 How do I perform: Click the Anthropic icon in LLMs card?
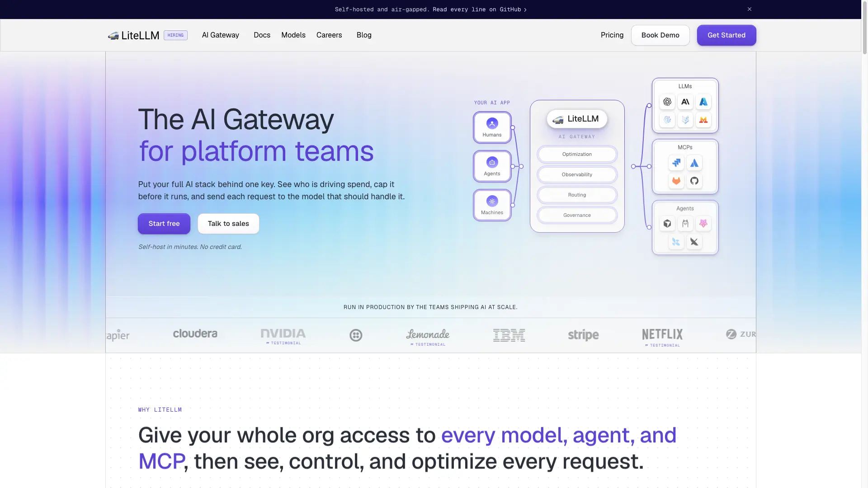tap(685, 102)
